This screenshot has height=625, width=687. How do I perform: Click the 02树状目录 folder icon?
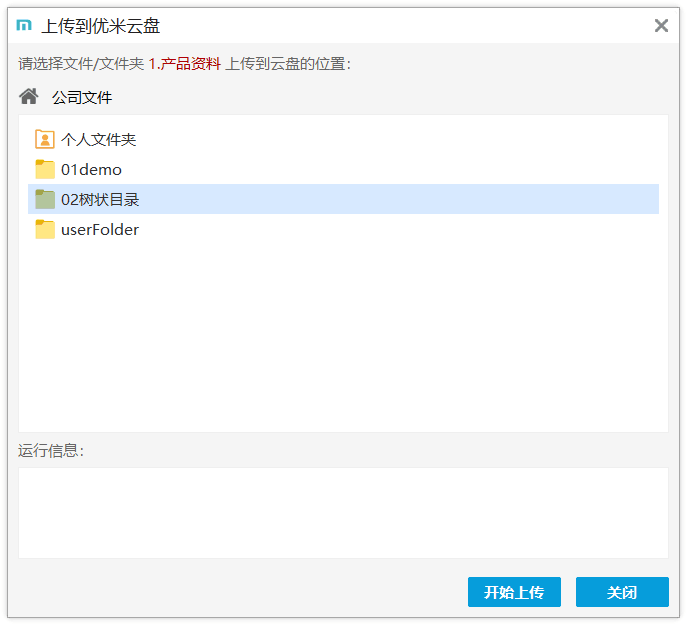tap(45, 199)
